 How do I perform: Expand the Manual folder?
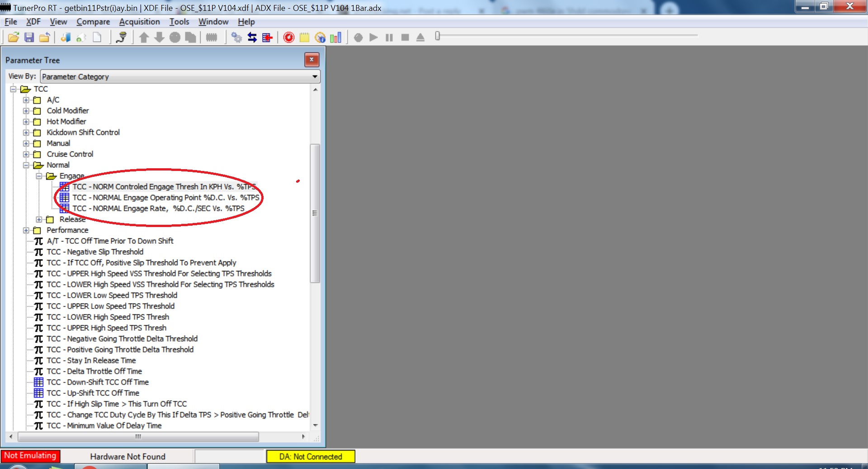[x=26, y=143]
